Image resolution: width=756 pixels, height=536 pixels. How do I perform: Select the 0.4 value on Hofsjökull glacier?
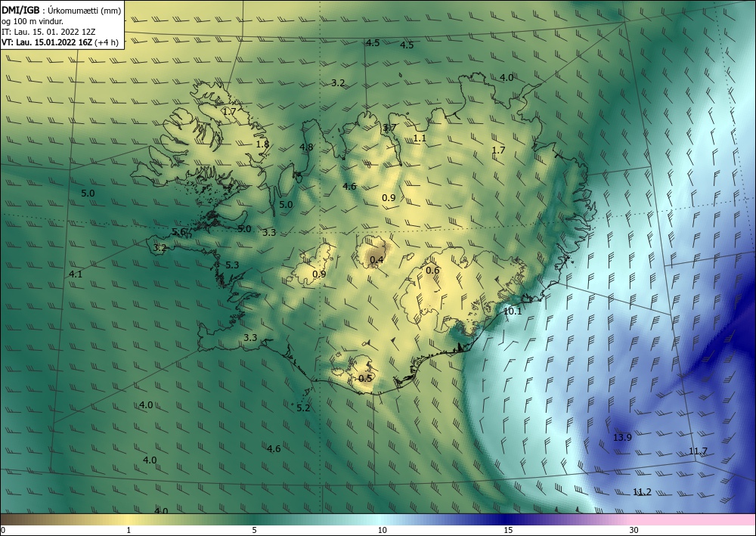click(x=376, y=260)
